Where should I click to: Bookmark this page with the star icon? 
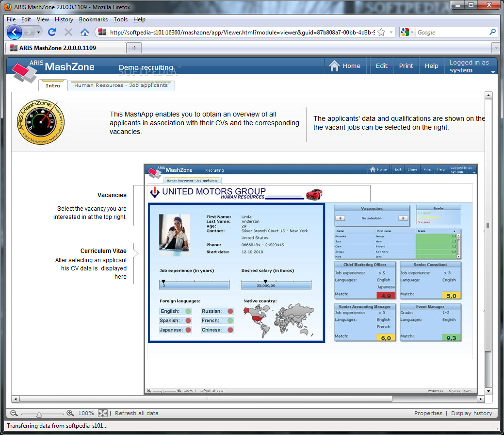pos(382,32)
